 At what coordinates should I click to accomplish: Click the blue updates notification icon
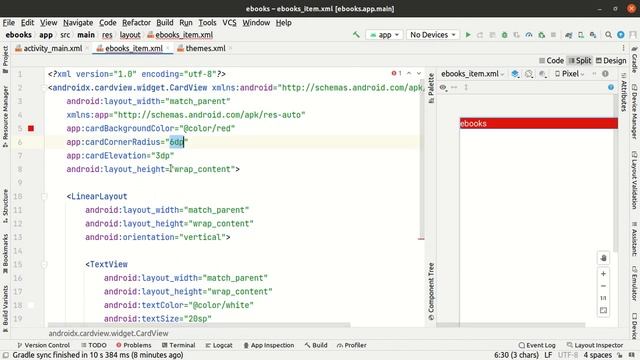621,35
